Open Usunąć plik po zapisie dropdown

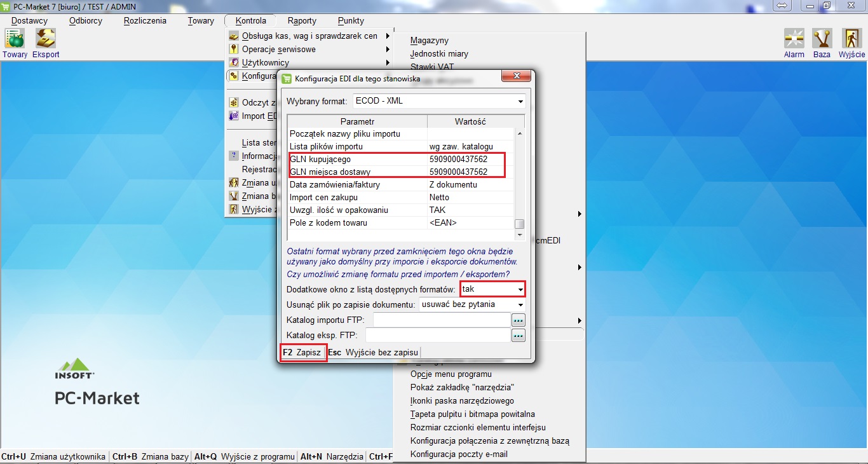(520, 304)
